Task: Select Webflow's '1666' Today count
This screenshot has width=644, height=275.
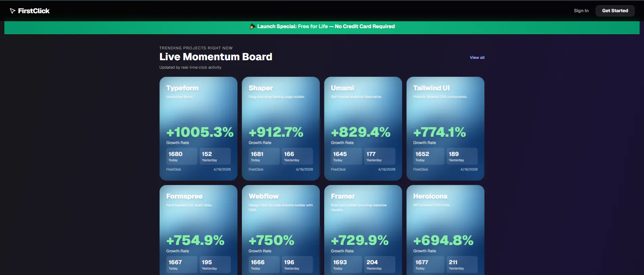Action: 257,262
